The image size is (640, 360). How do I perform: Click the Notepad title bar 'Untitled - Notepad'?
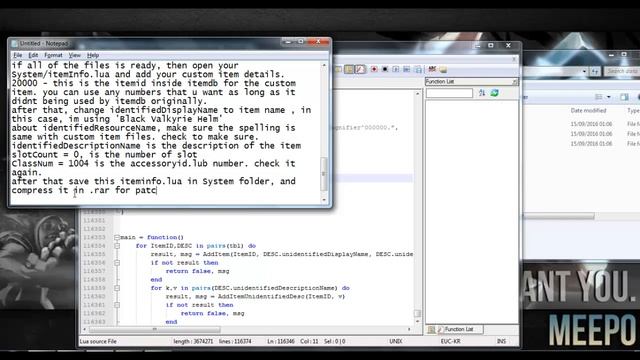(44, 43)
